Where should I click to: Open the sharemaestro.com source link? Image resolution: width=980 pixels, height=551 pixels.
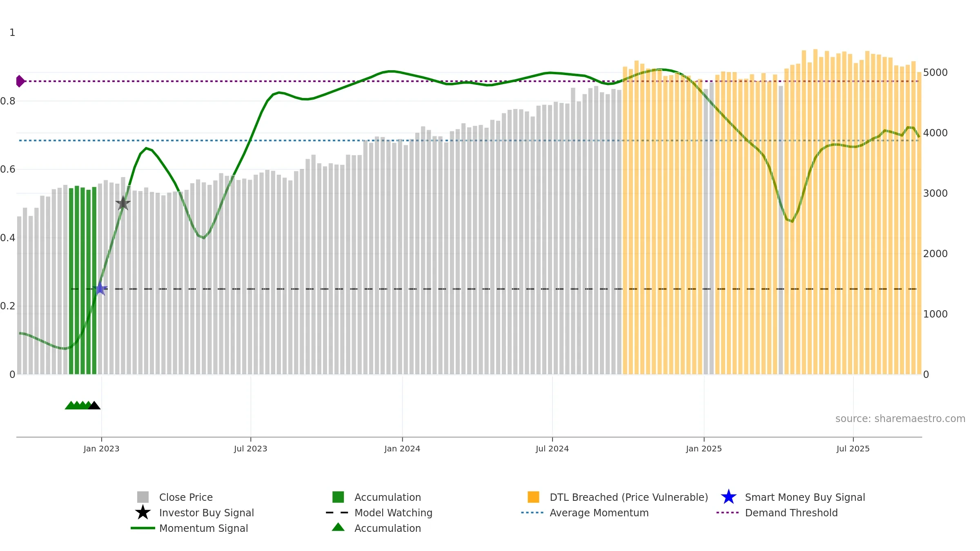[x=900, y=419]
